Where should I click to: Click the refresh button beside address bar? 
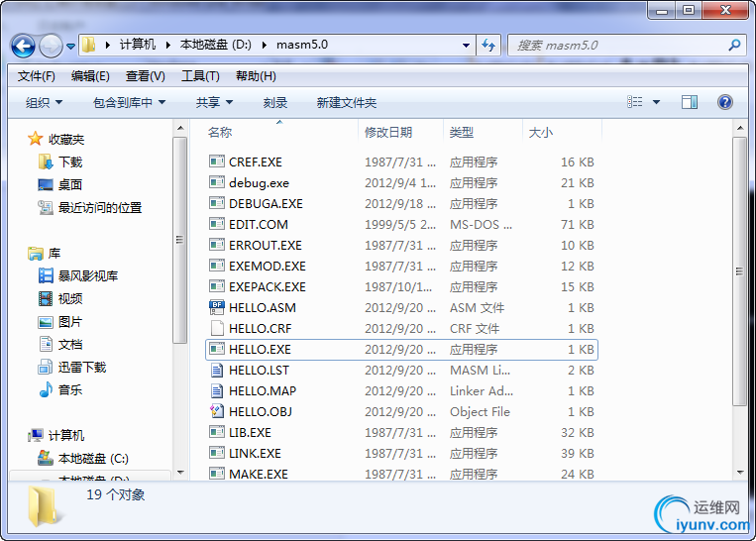coord(488,46)
